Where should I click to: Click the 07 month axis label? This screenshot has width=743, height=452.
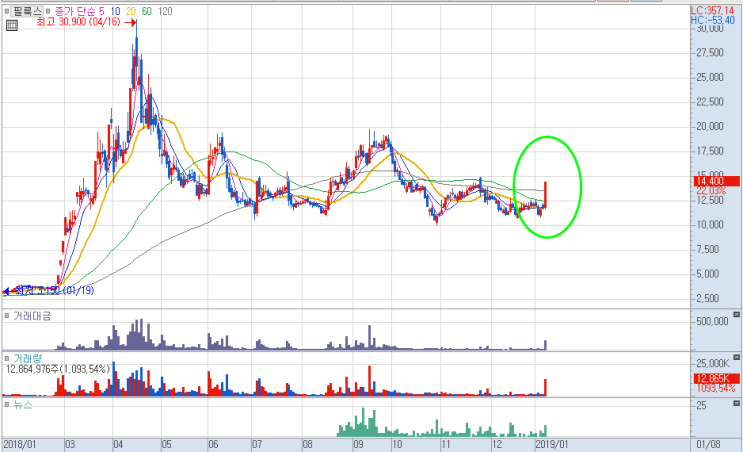pos(257,444)
